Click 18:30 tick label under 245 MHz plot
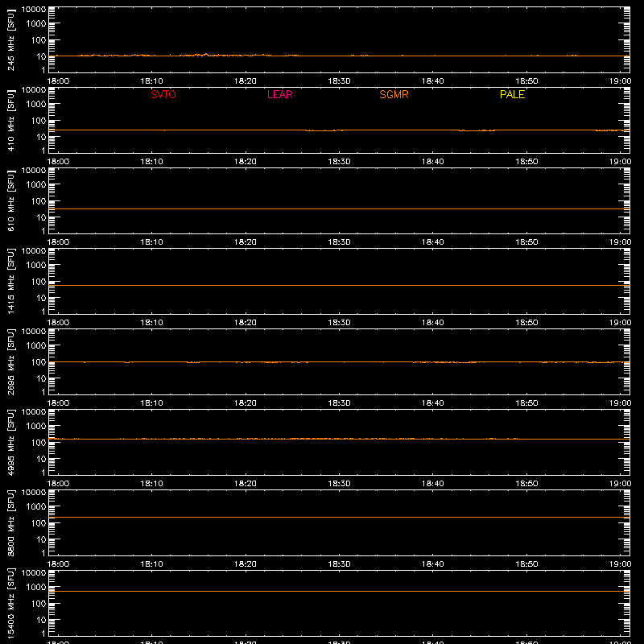The width and height of the screenshot is (644, 644). coord(339,81)
